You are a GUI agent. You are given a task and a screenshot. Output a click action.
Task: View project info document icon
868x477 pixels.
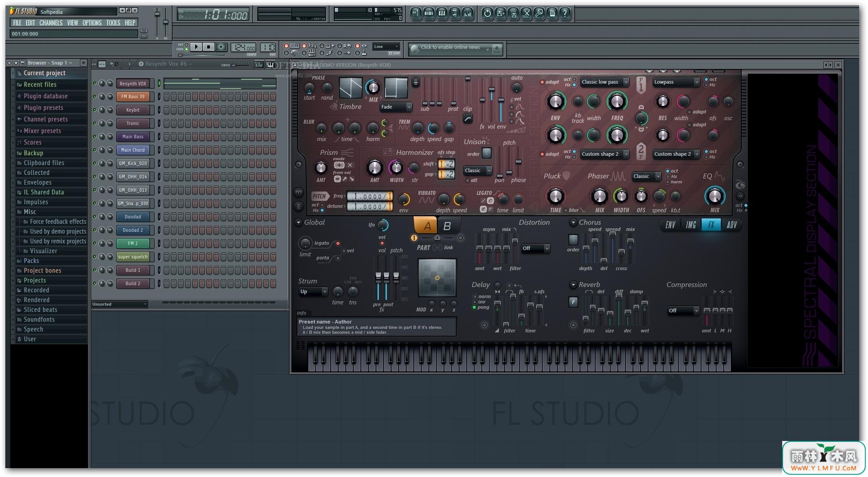point(552,14)
